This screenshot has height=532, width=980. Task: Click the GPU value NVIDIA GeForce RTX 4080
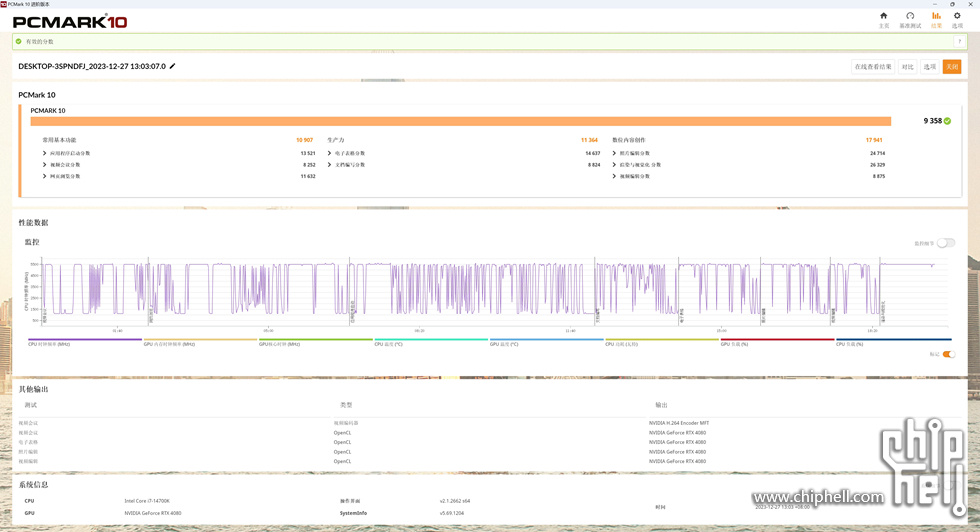[x=152, y=513]
